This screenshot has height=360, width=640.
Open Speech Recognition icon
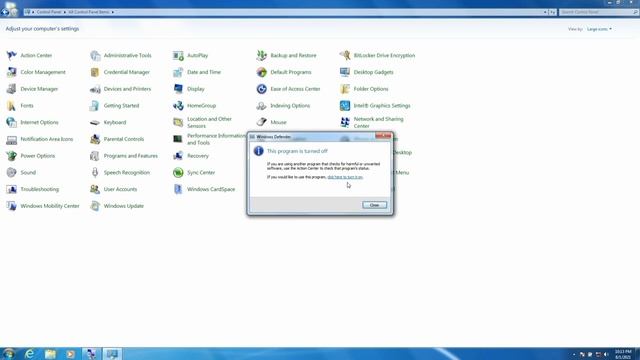click(x=95, y=172)
